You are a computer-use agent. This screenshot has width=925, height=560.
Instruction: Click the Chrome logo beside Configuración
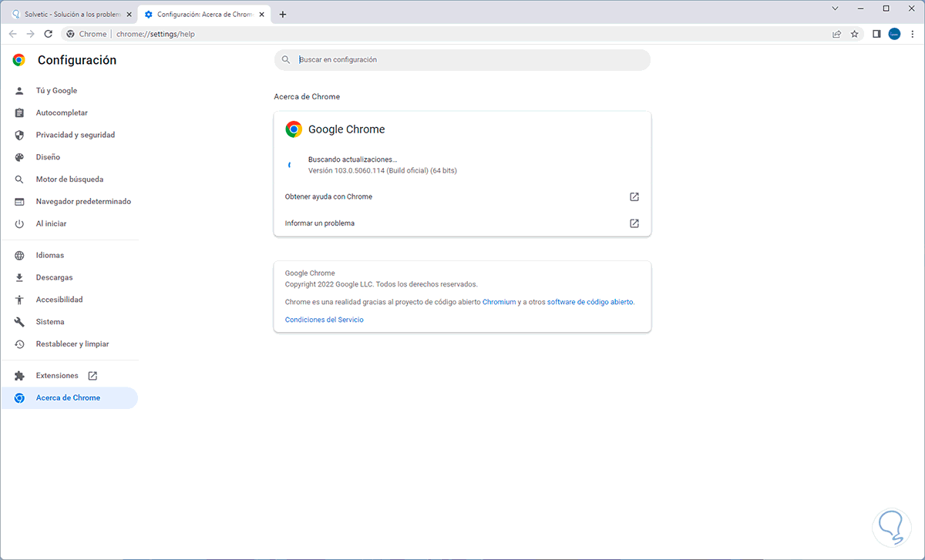coord(18,60)
